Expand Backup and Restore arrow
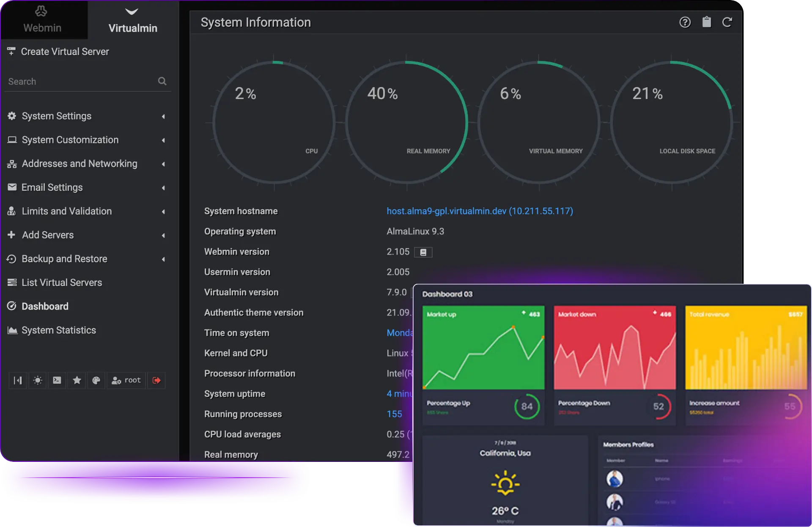812x527 pixels. click(x=163, y=259)
